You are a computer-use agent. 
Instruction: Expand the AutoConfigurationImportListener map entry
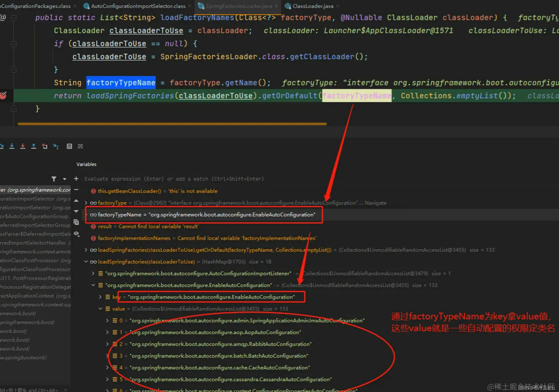(93, 273)
